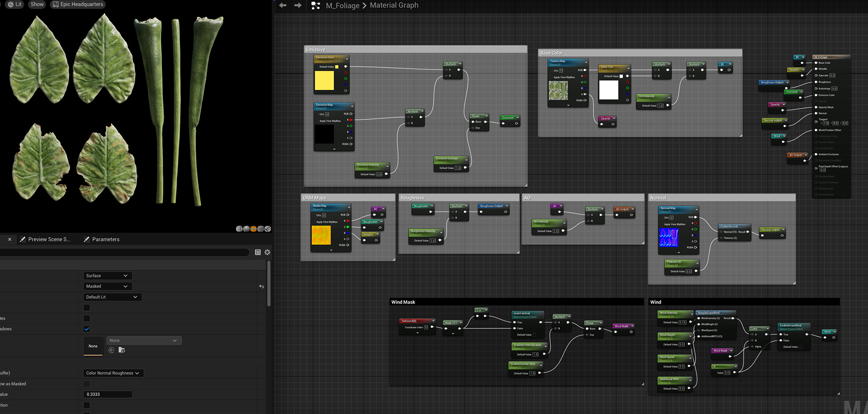868x414 pixels.
Task: Open details panel settings gear
Action: click(x=267, y=253)
